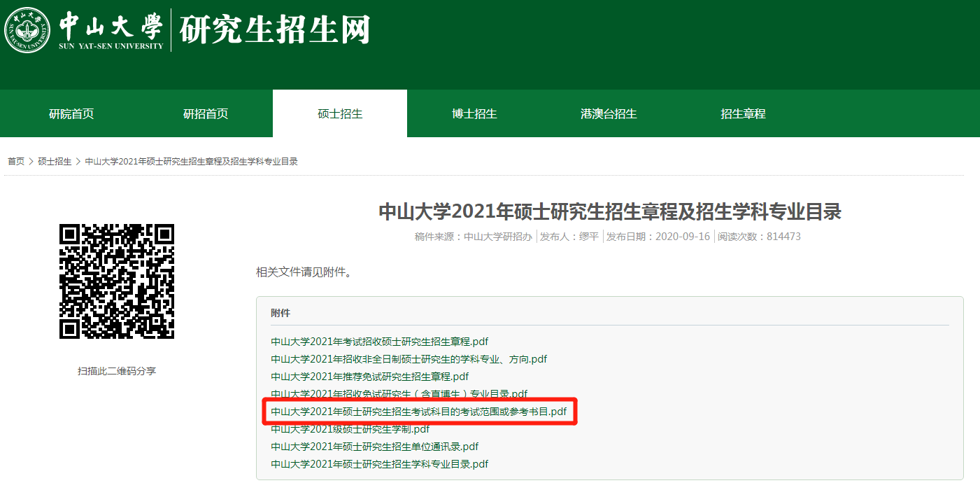Image resolution: width=980 pixels, height=490 pixels.
Task: Open the 招生章程 navigation tab
Action: tap(743, 113)
